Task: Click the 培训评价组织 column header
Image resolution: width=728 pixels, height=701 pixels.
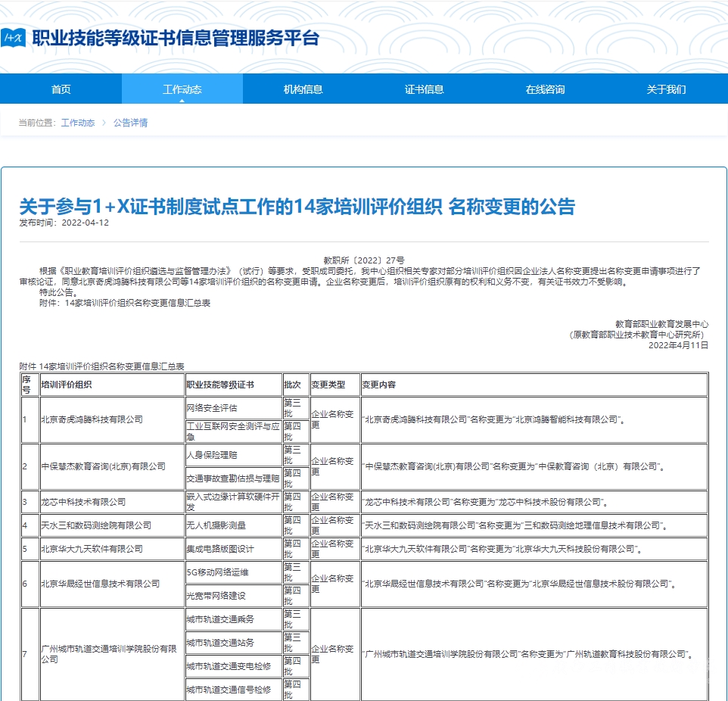Action: coord(112,385)
